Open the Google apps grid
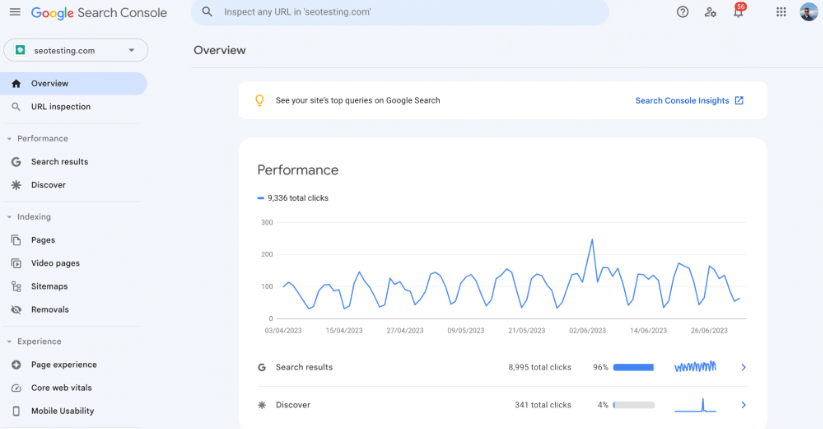823x429 pixels. pyautogui.click(x=781, y=12)
